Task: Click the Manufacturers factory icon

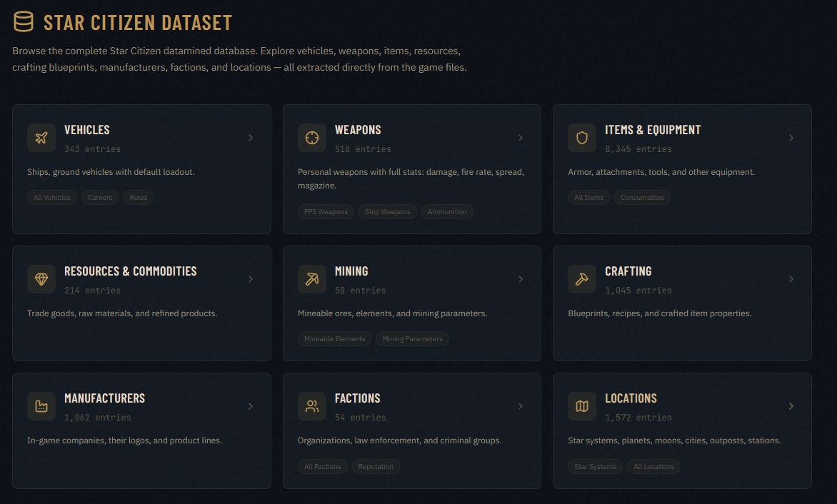Action: 41,406
